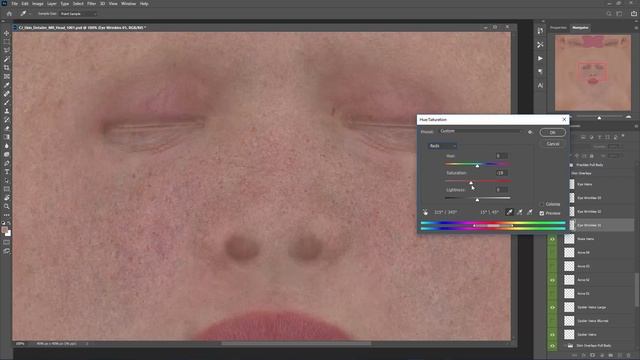
Task: Select the Pen tool
Action: (x=7, y=163)
